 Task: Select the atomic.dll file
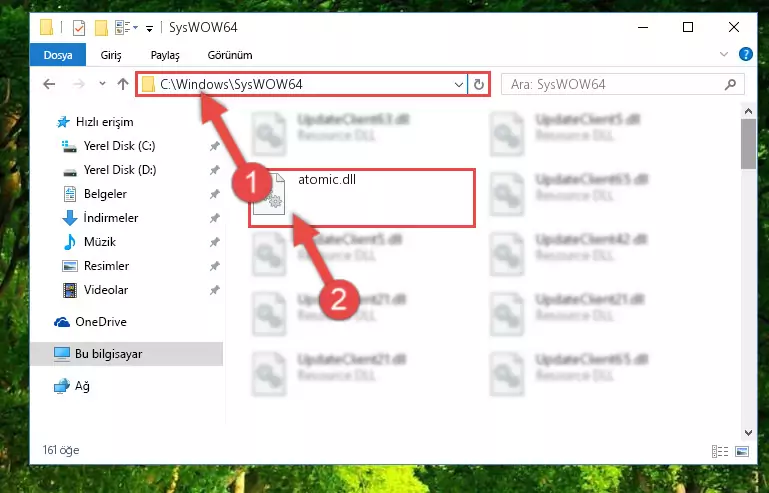tap(362, 198)
